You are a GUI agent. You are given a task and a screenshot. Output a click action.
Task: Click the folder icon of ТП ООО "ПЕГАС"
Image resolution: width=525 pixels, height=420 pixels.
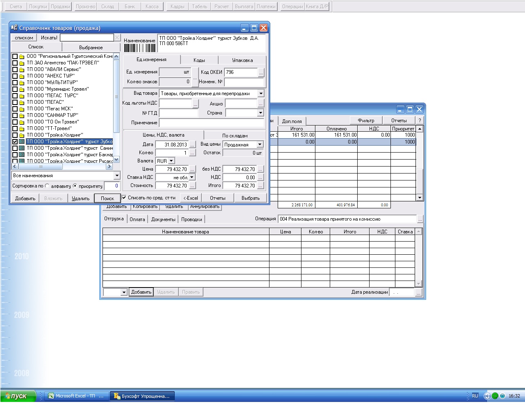[x=22, y=102]
